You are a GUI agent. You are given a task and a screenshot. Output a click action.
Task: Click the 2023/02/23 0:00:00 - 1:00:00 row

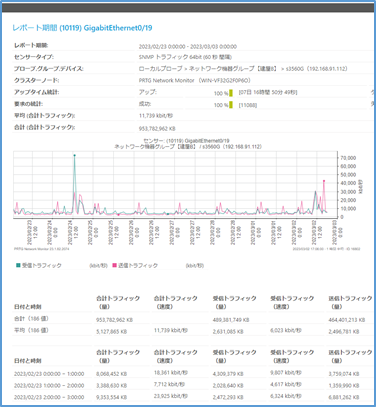[x=49, y=374]
